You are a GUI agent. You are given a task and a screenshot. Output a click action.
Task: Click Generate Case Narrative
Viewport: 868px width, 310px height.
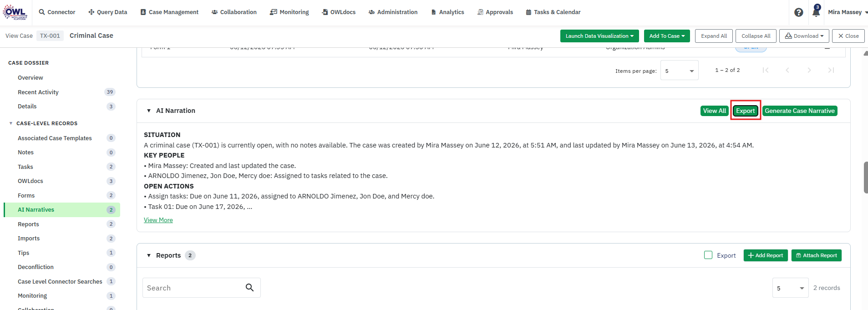click(x=800, y=111)
